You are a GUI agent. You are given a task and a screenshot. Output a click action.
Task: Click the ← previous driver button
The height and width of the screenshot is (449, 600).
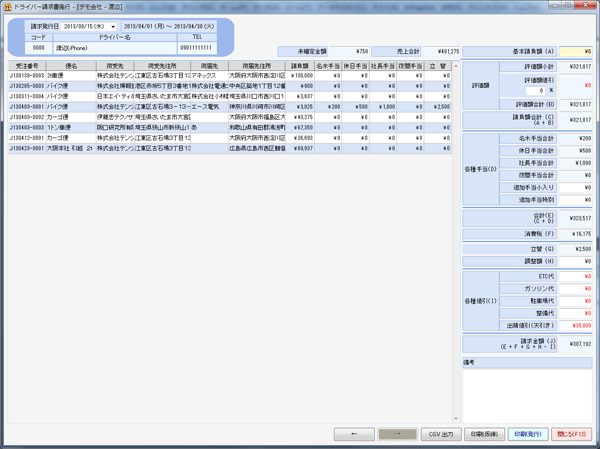(x=353, y=435)
